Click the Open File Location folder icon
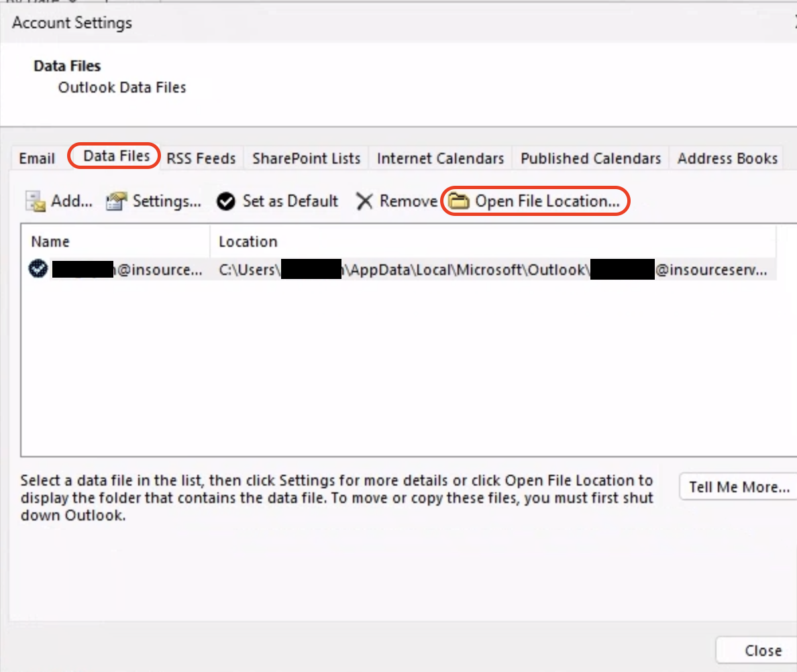This screenshot has height=672, width=797. coord(458,201)
